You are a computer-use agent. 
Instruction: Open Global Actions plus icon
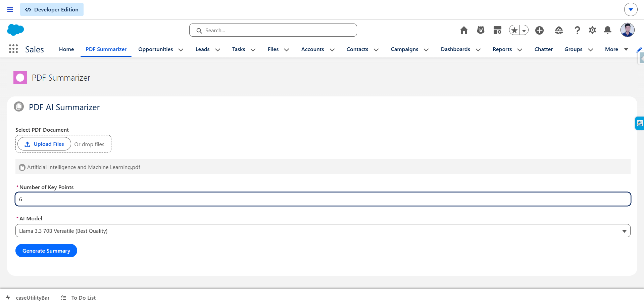[539, 30]
